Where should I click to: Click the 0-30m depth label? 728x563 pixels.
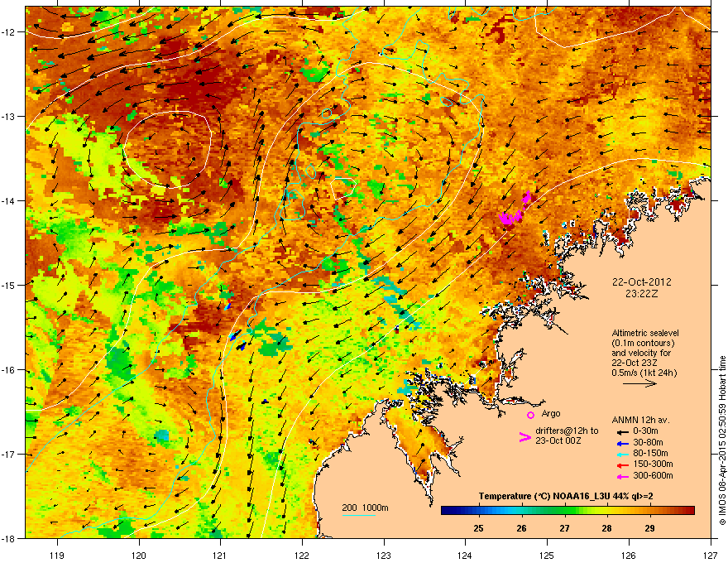tap(645, 431)
